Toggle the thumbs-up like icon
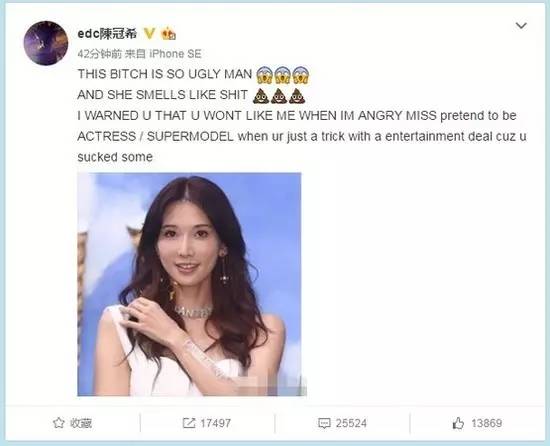Viewport: 550px width, 446px height. 458,423
